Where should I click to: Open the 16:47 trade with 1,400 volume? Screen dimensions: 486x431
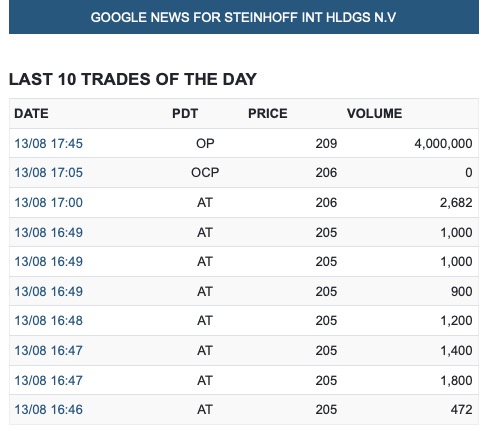(48, 351)
